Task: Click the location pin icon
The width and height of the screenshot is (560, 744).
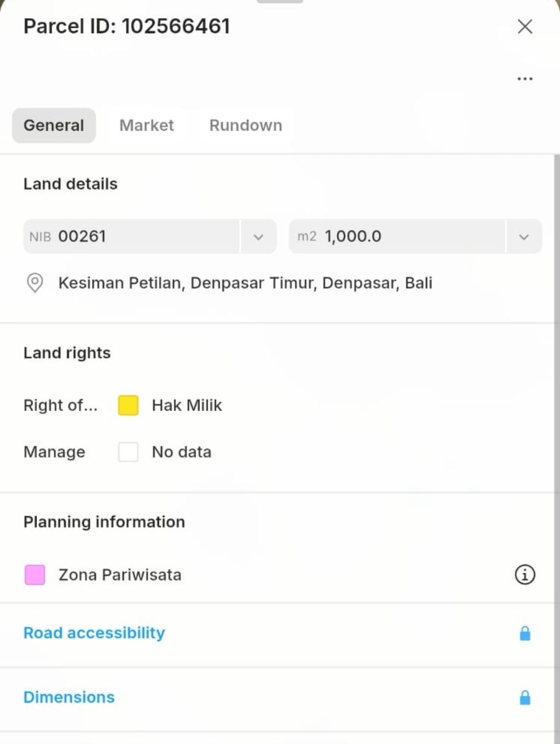Action: point(35,283)
